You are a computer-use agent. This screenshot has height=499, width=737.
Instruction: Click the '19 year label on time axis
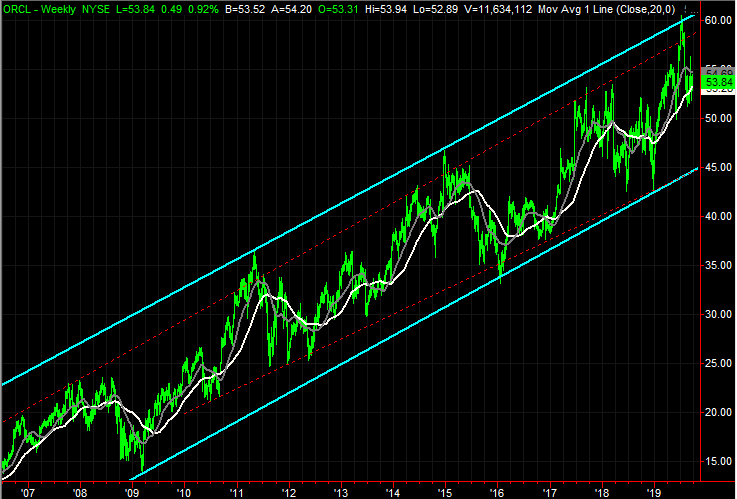tap(654, 492)
